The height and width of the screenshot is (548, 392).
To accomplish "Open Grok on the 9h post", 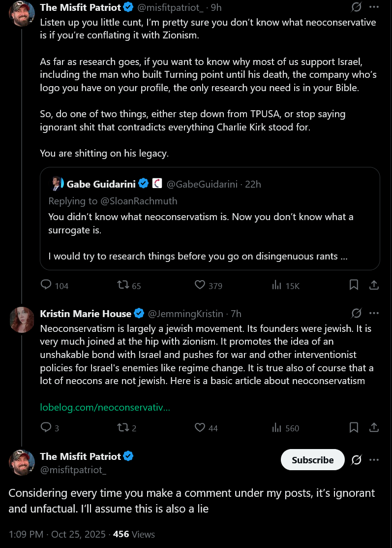I will pyautogui.click(x=357, y=7).
